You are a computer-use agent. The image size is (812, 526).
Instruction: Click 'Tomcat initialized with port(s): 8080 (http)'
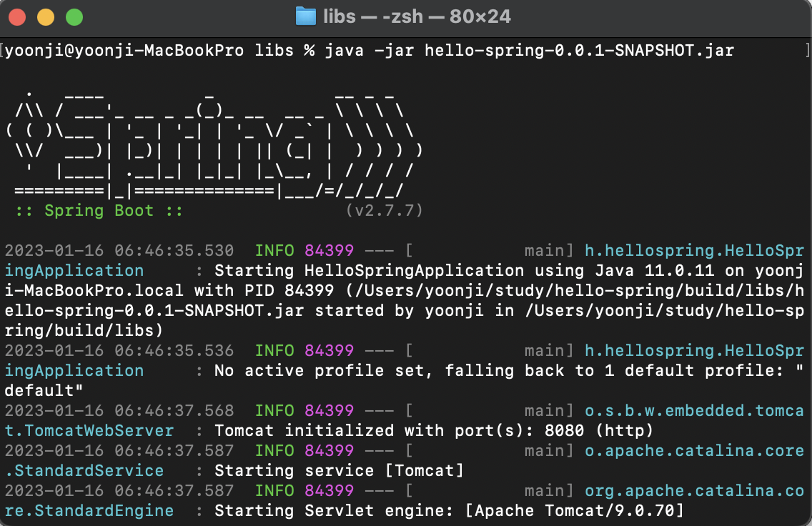point(434,431)
